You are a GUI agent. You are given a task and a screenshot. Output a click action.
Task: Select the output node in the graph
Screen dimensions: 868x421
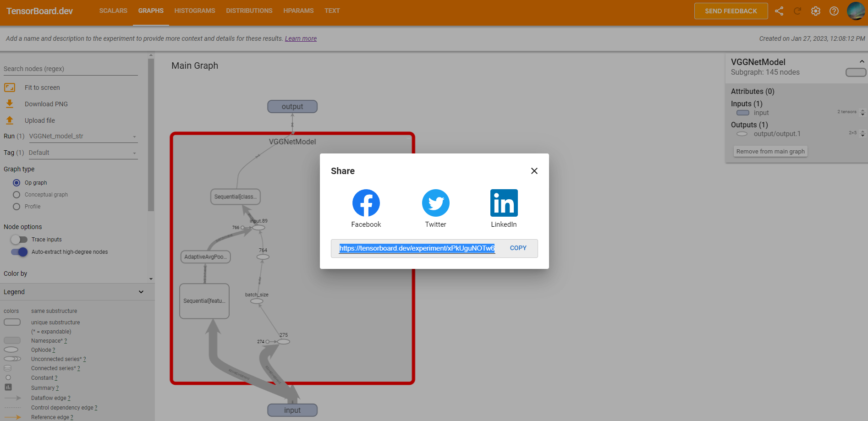click(292, 107)
